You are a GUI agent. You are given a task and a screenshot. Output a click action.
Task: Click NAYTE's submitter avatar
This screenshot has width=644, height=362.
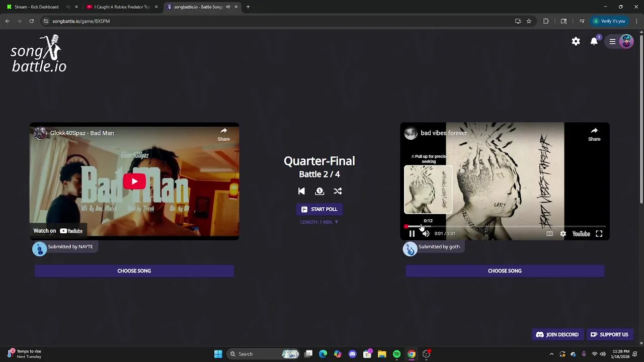point(39,248)
